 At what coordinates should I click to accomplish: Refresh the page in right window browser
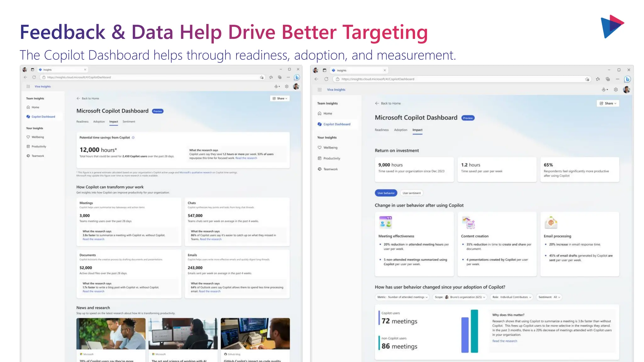326,79
